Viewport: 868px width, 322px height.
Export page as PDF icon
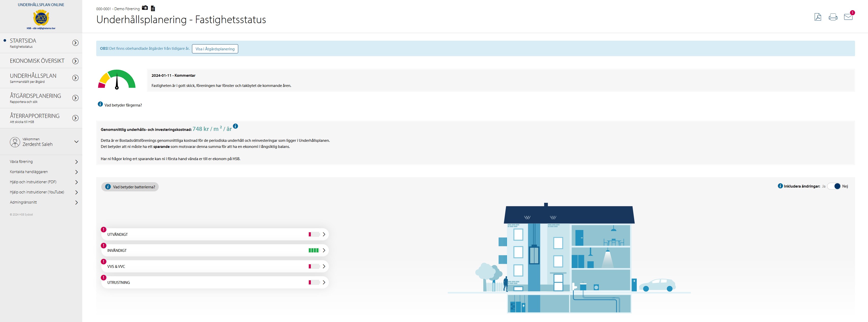[x=818, y=17]
